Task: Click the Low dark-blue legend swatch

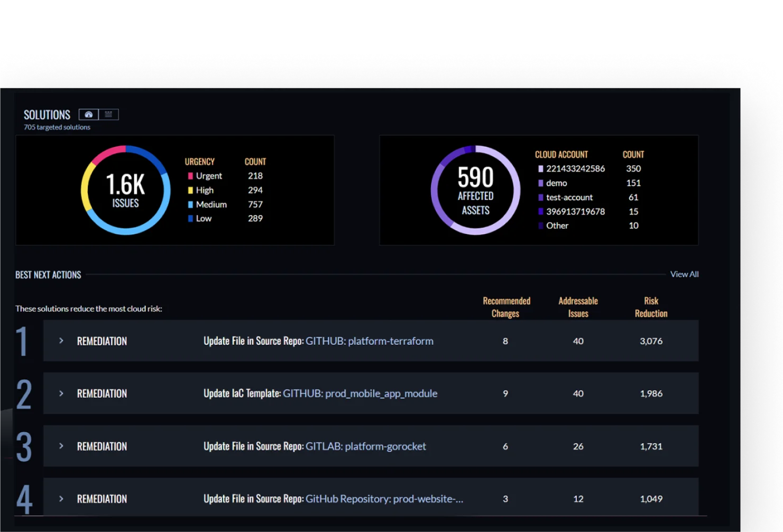Action: (x=190, y=218)
